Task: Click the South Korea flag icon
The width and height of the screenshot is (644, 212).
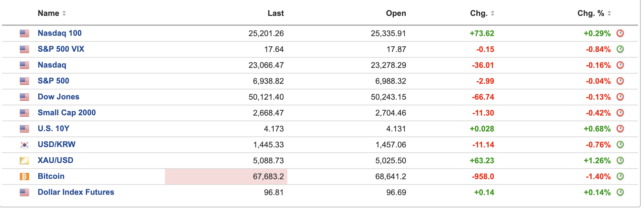Action: (24, 145)
